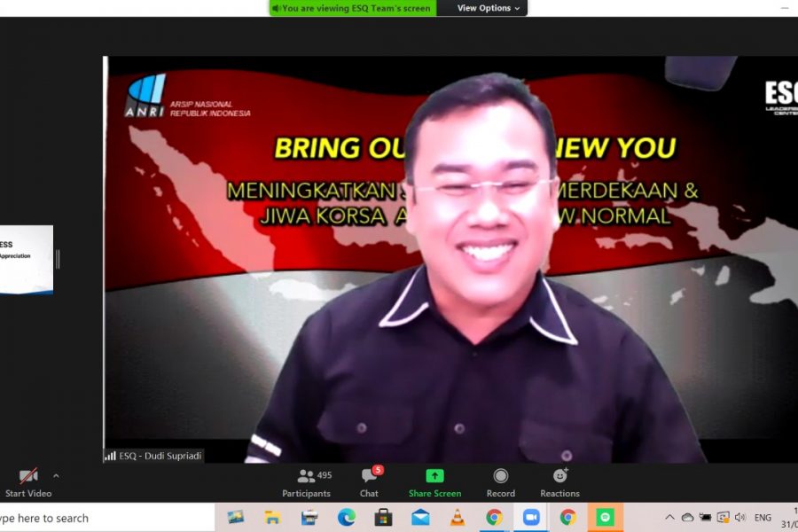This screenshot has width=798, height=532.
Task: Expand video settings arrow beside Start Video
Action: click(x=57, y=476)
